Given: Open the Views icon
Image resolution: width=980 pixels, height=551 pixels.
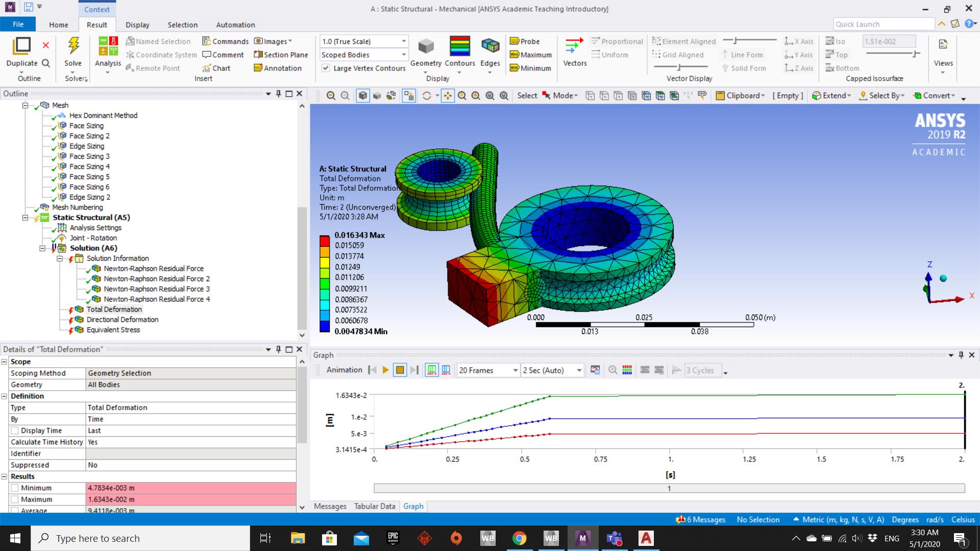Looking at the screenshot, I should pos(943,45).
